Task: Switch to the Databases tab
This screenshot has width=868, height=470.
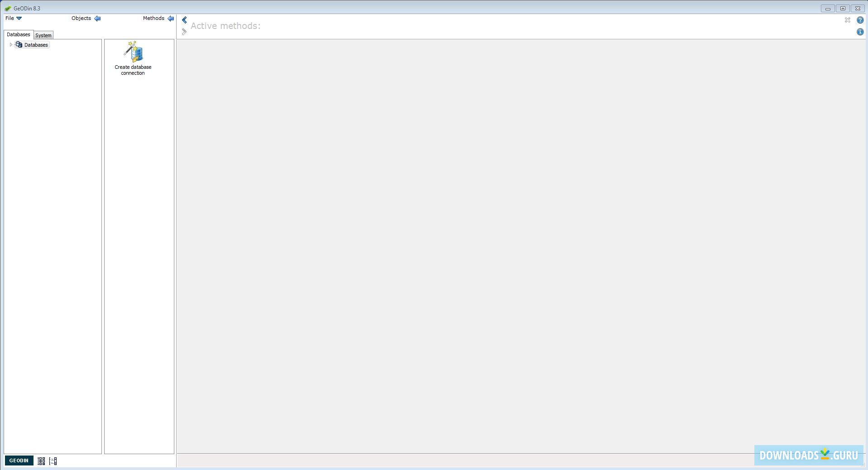Action: click(x=19, y=34)
